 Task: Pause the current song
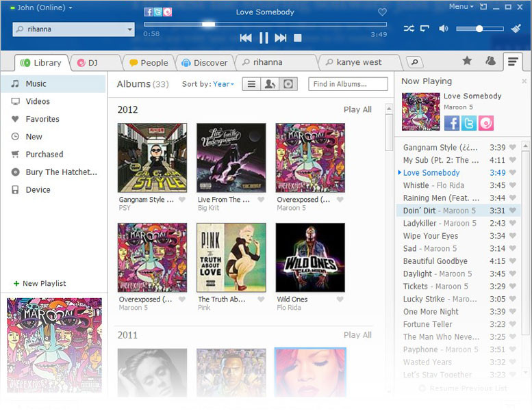[264, 38]
